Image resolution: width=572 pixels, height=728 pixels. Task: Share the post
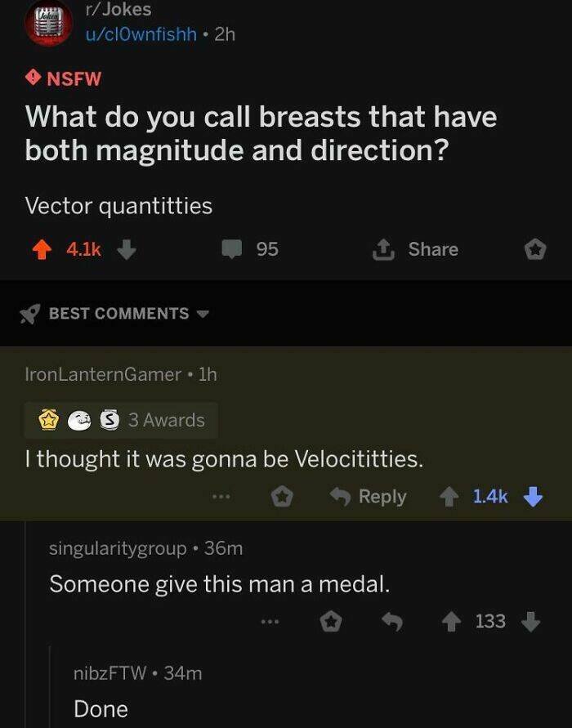(416, 249)
